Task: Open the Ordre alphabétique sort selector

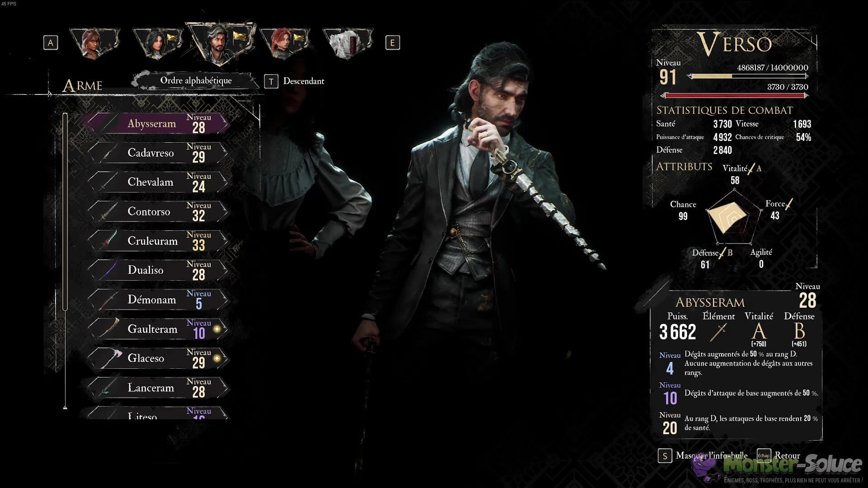Action: coord(196,80)
